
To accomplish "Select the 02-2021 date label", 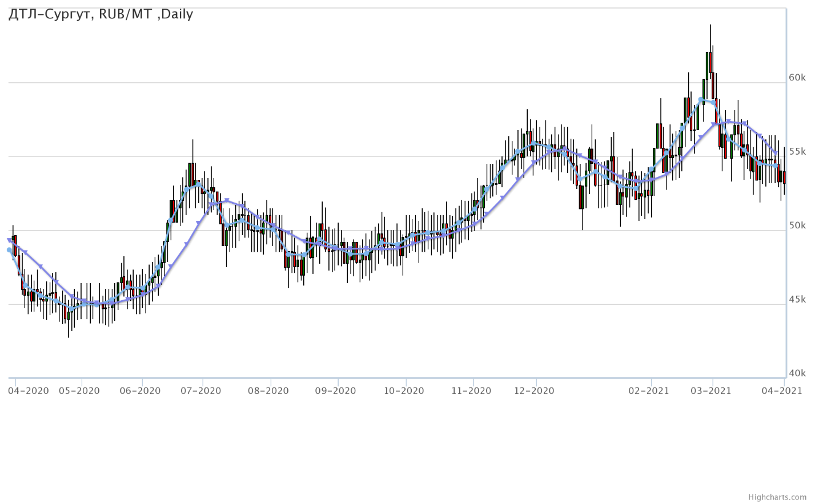I will 648,391.
